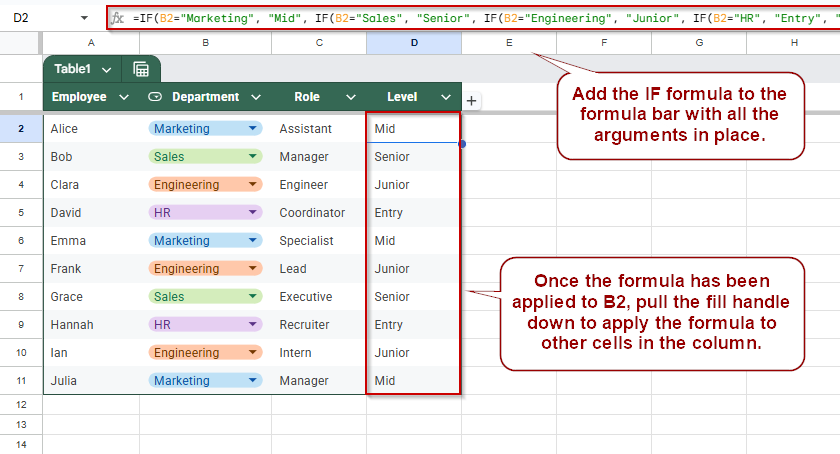Select the Coordinator role cell
Viewport: 840px width, 454px height.
(319, 212)
